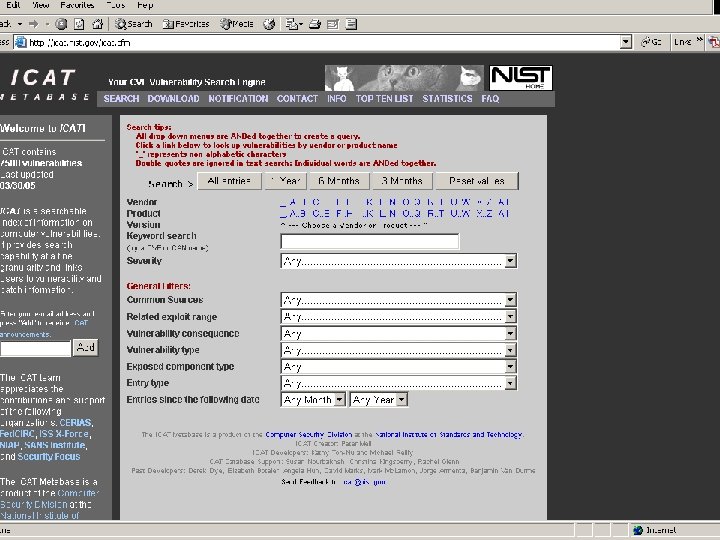
Task: Open the Security Focus link
Action: (49, 456)
